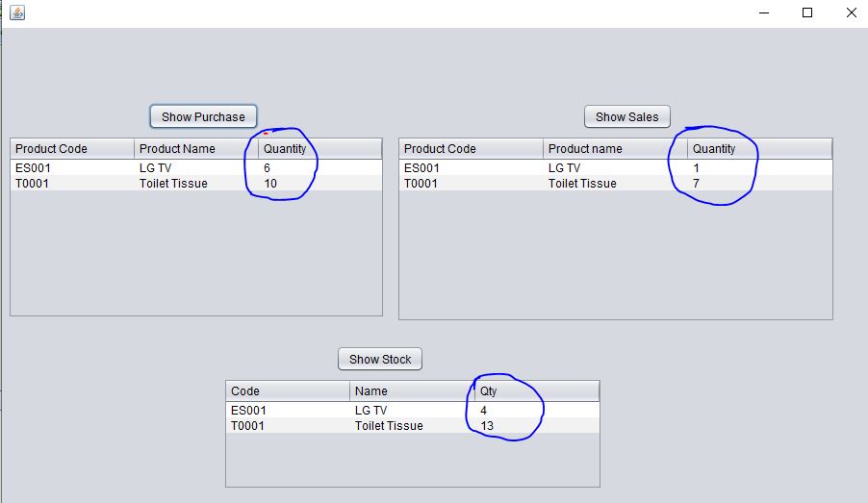
Task: Select Toilet Tissue row in stock table
Action: tap(413, 425)
